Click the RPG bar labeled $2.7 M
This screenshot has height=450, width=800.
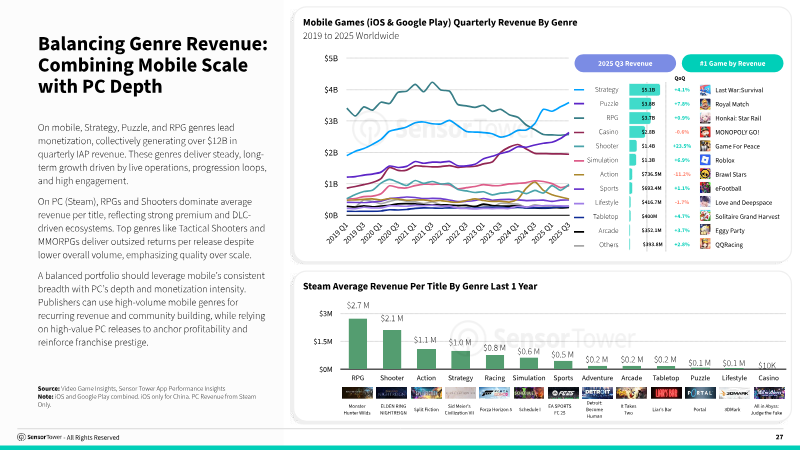[x=358, y=344]
